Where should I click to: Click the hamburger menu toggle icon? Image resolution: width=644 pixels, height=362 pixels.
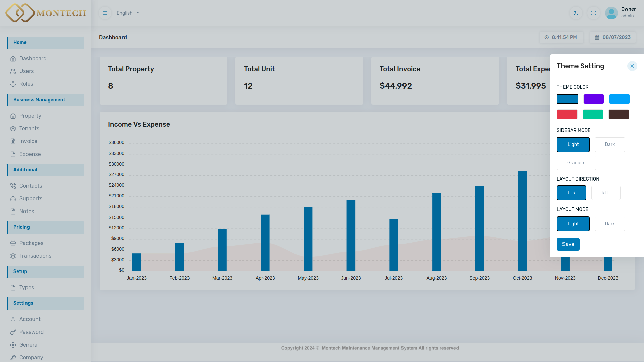pyautogui.click(x=105, y=13)
